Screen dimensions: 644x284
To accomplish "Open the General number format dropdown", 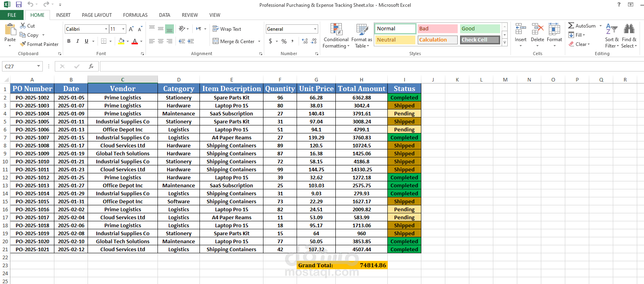I will click(315, 29).
